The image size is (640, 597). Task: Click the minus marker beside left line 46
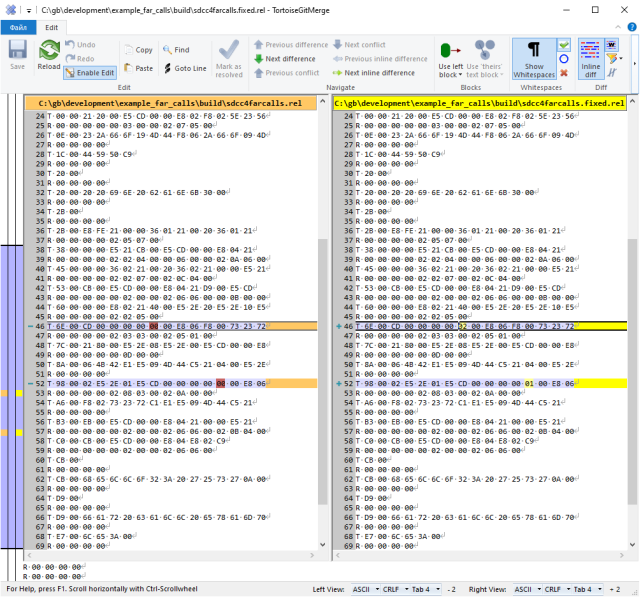click(x=30, y=326)
